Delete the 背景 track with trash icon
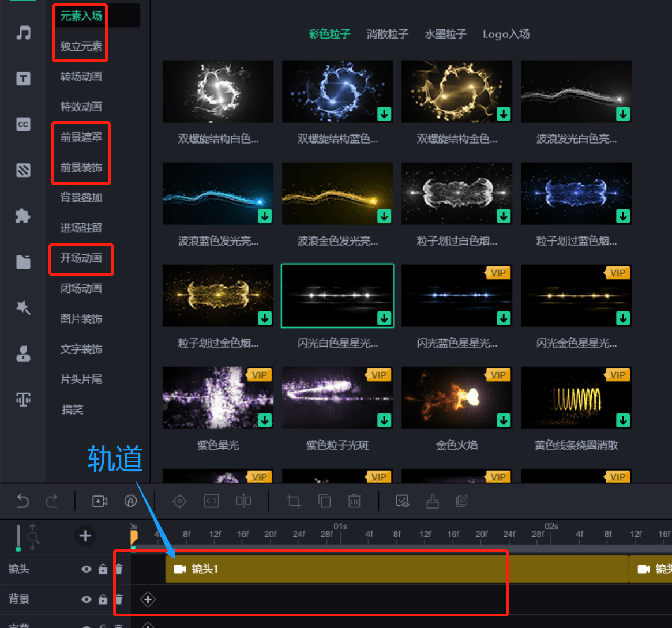 point(119,599)
